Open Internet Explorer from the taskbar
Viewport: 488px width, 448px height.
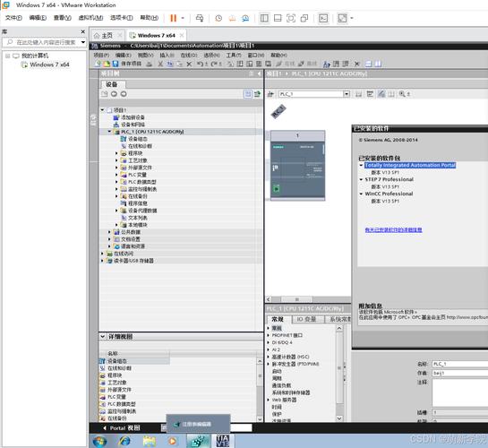[x=124, y=441]
